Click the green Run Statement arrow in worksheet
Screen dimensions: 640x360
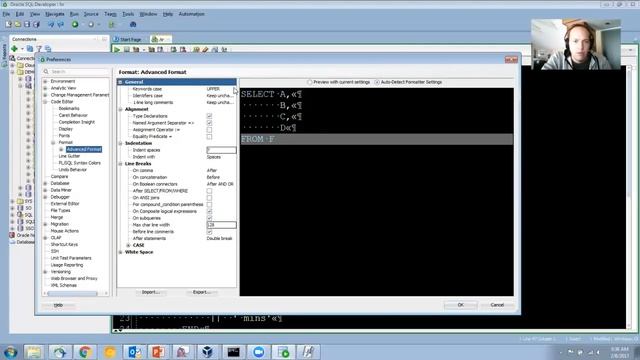tap(117, 50)
